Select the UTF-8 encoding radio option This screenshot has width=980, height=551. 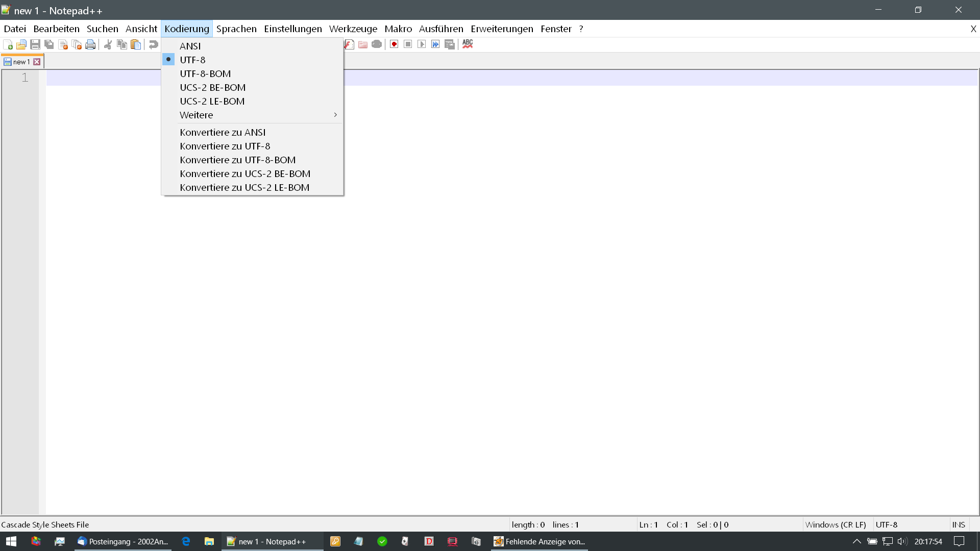click(x=192, y=60)
